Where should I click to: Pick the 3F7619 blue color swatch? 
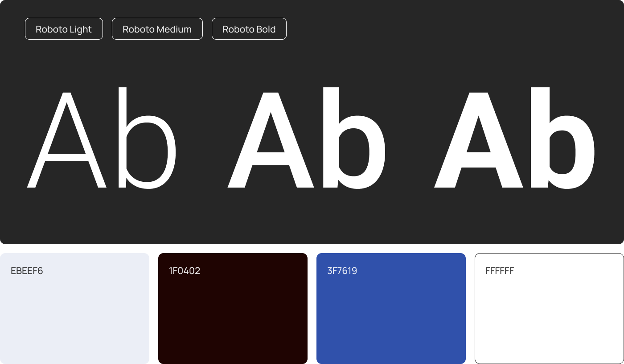(391, 308)
